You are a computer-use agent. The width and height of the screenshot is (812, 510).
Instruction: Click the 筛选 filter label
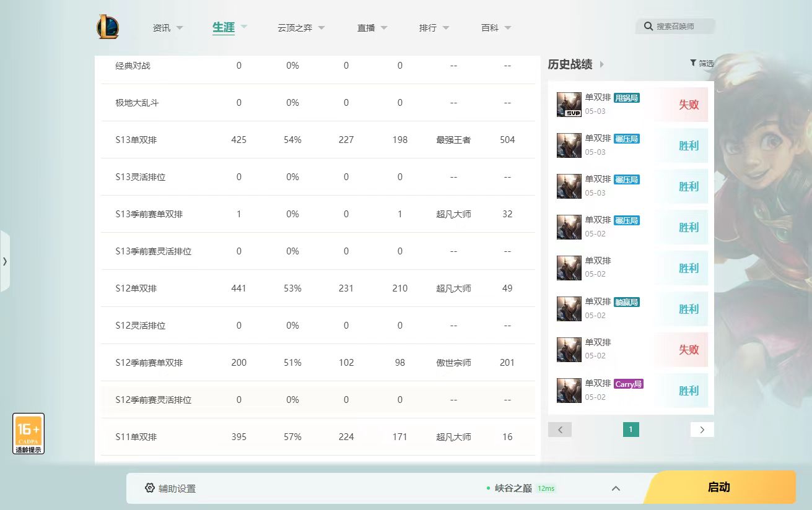[706, 63]
